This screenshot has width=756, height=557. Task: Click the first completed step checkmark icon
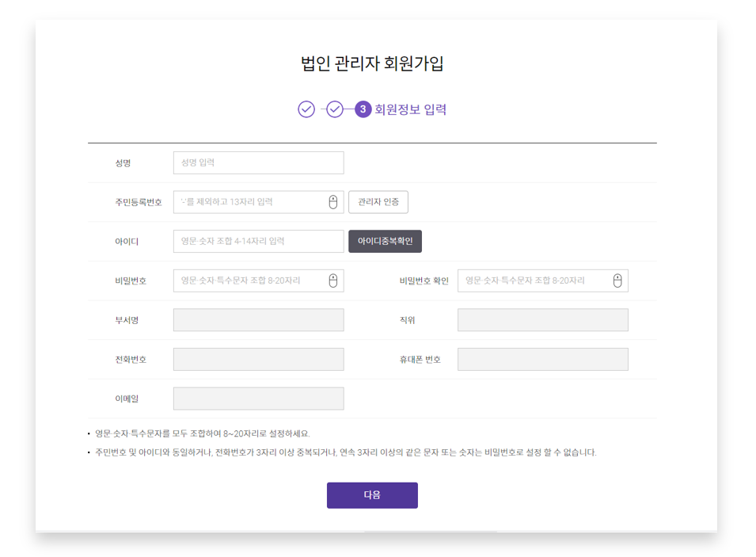coord(306,109)
